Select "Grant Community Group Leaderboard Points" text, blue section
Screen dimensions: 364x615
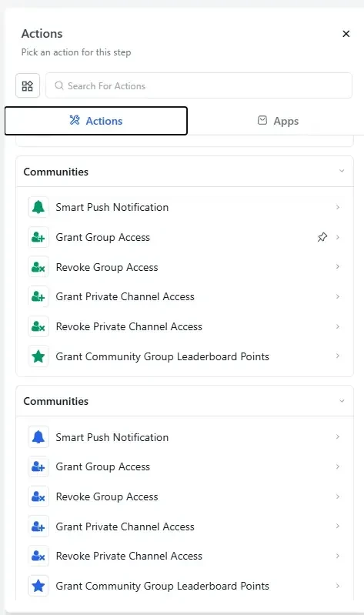point(162,586)
